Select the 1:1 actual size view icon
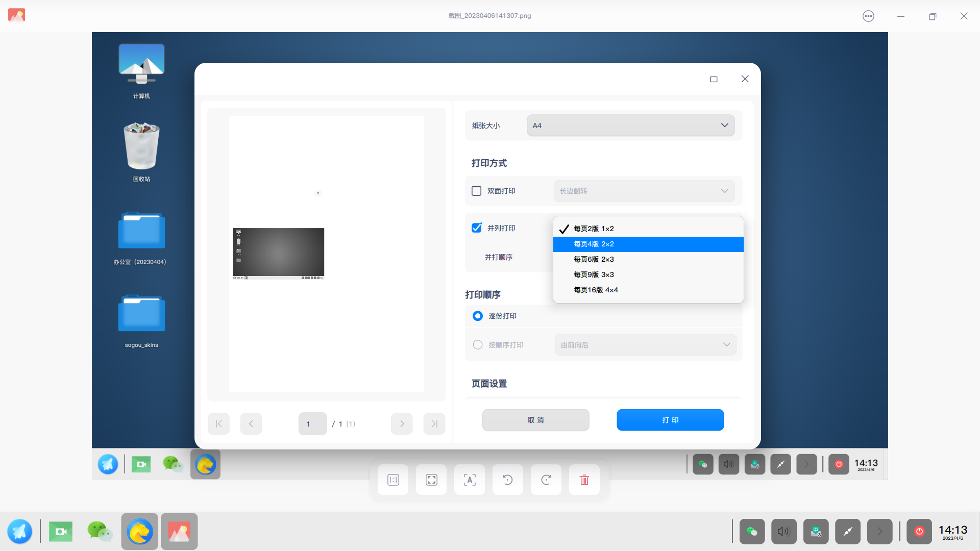The width and height of the screenshot is (980, 551). pyautogui.click(x=393, y=480)
